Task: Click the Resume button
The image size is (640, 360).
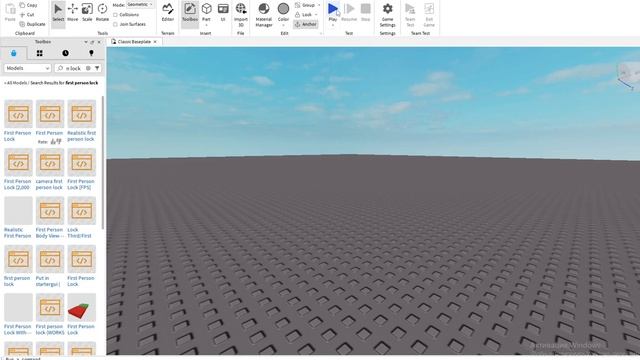Action: 349,12
